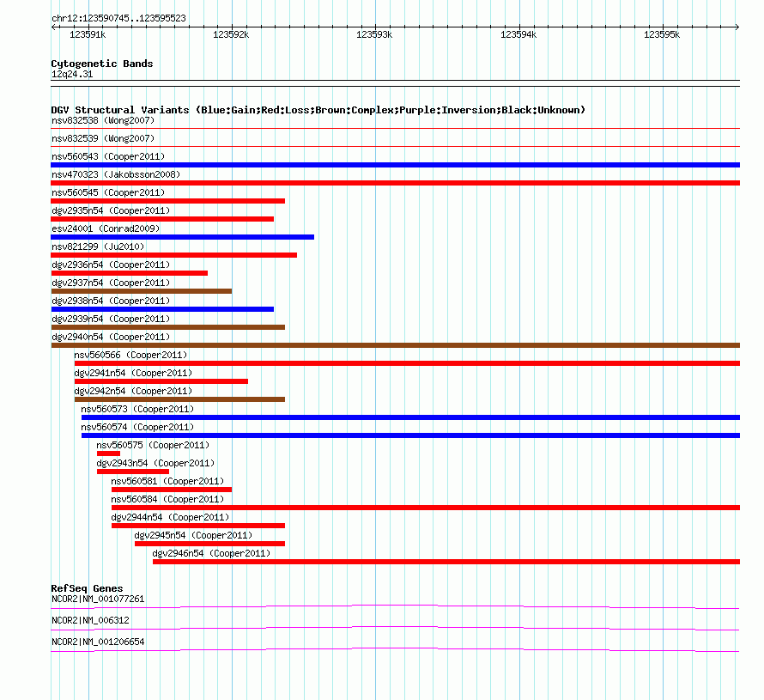
Task: Open the dgv2944n54 (Cooper2011) label
Action: click(170, 517)
